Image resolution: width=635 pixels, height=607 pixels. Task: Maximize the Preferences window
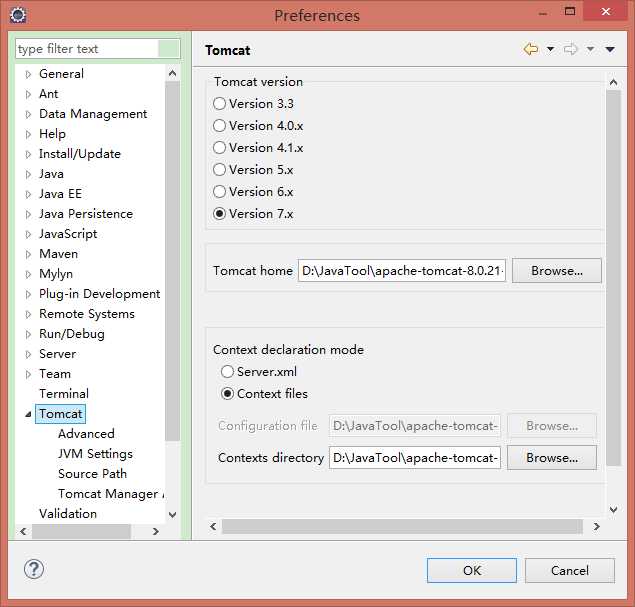coord(570,11)
